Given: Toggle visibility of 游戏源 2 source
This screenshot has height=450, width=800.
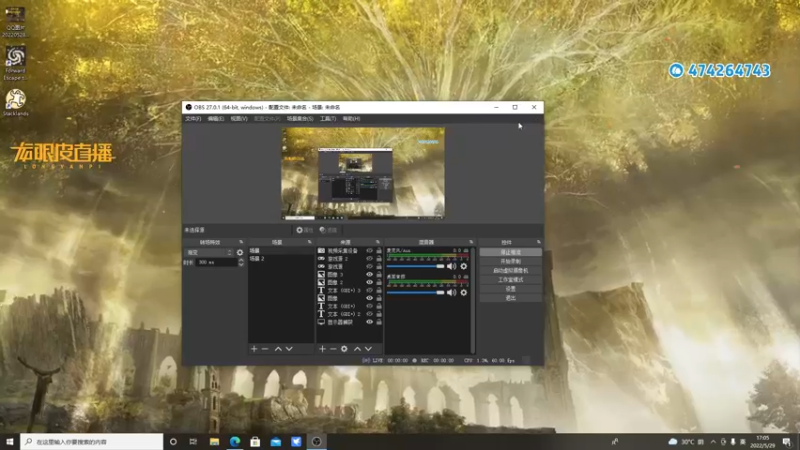Looking at the screenshot, I should (369, 259).
